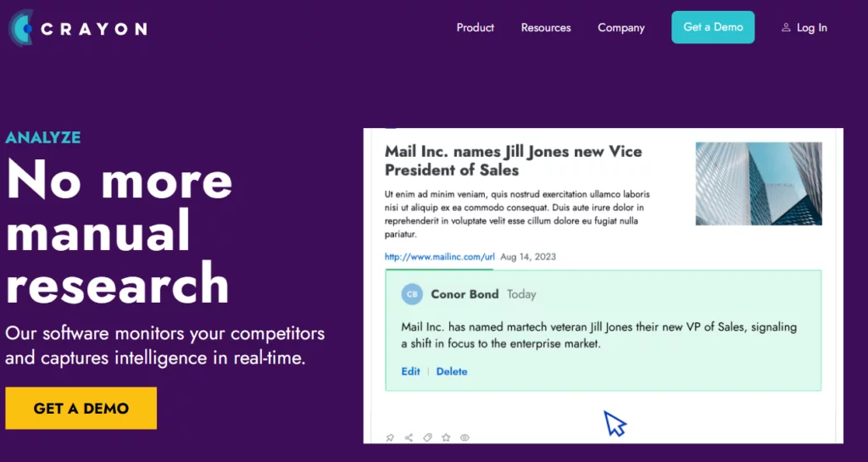Delete Conor Bond's comment
The width and height of the screenshot is (868, 462).
coord(452,371)
